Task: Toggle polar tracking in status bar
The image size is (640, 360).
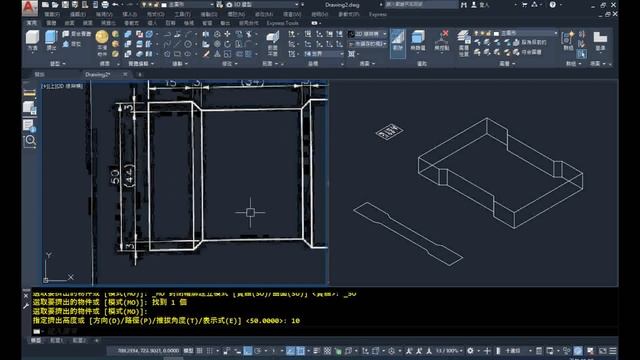Action: point(258,351)
